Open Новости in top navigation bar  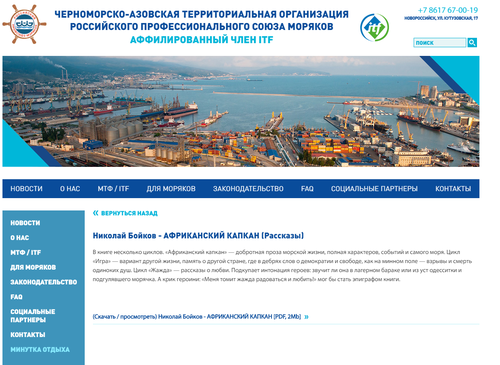tap(26, 189)
